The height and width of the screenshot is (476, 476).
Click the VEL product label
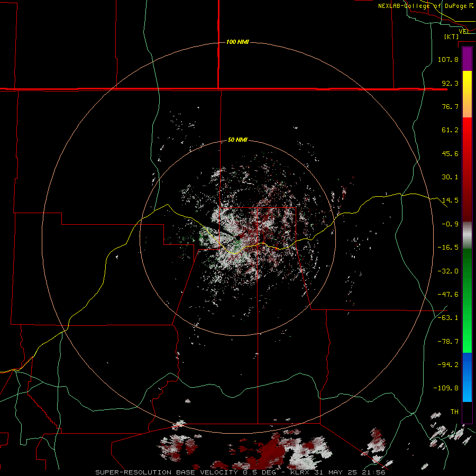pyautogui.click(x=463, y=31)
